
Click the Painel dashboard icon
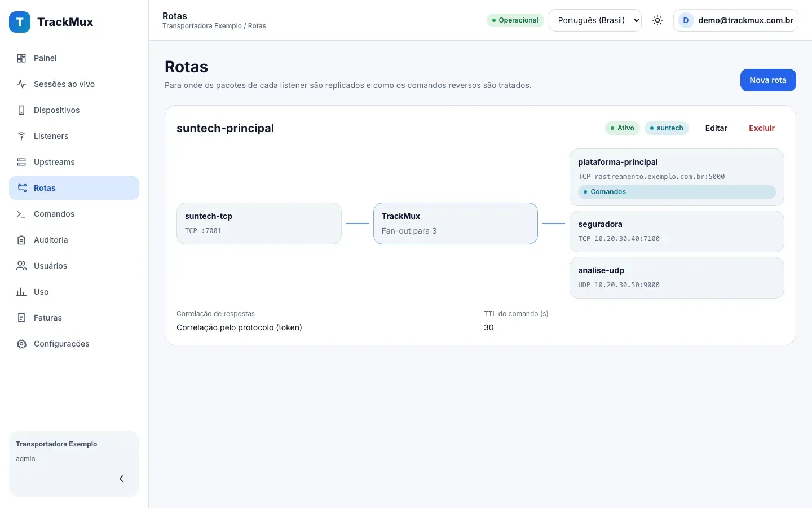(21, 58)
